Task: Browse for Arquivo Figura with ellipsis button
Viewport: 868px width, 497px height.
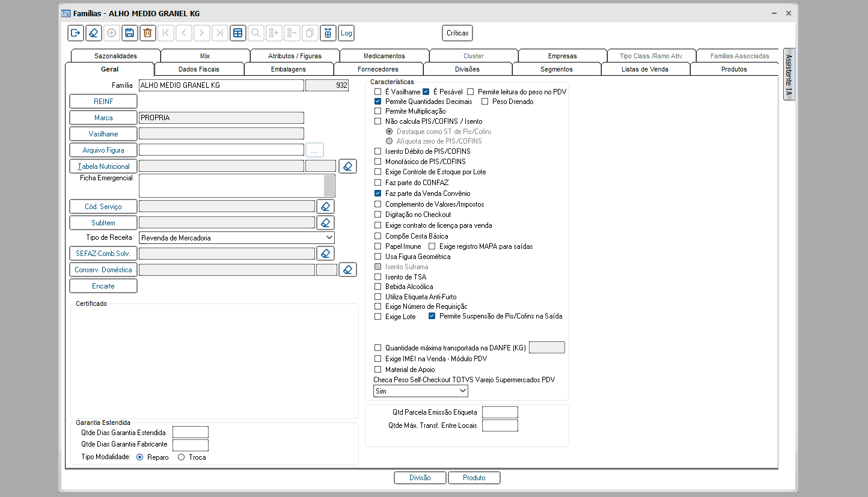Action: point(314,150)
